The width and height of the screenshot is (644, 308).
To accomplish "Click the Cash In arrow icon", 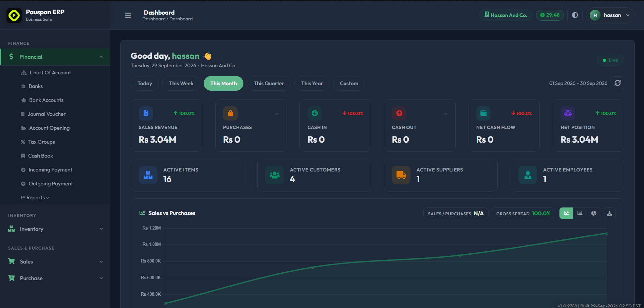I will coord(315,113).
